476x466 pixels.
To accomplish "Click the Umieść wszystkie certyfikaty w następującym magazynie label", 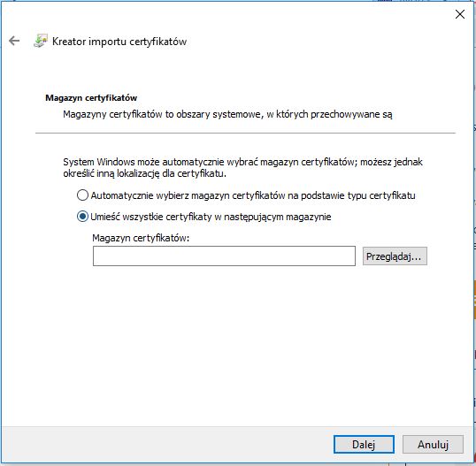I will 211,217.
